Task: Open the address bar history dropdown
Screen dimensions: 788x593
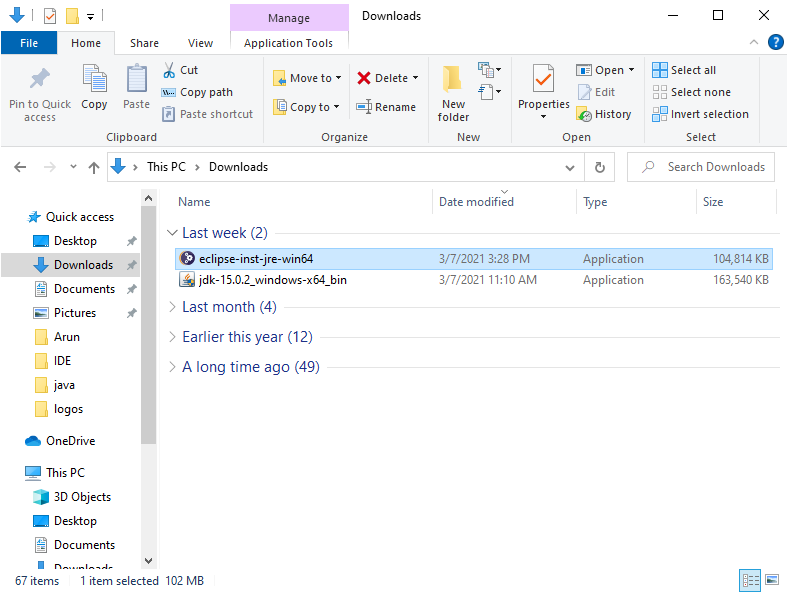Action: click(x=569, y=167)
